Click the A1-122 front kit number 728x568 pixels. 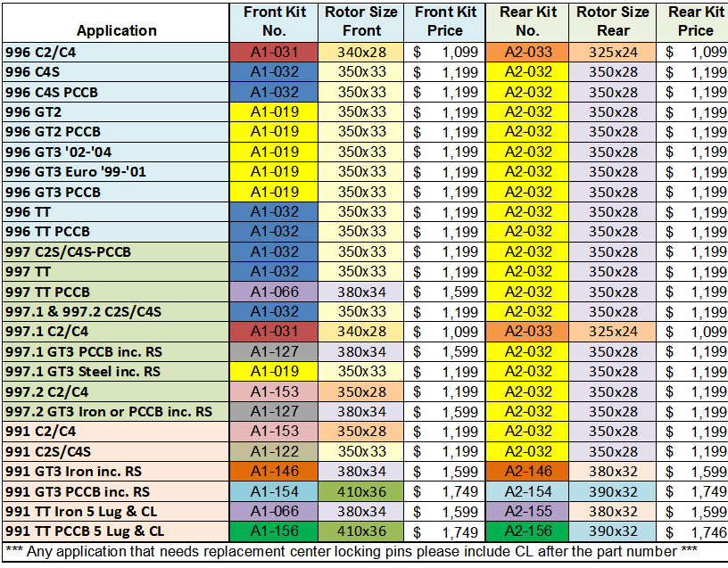pos(274,451)
